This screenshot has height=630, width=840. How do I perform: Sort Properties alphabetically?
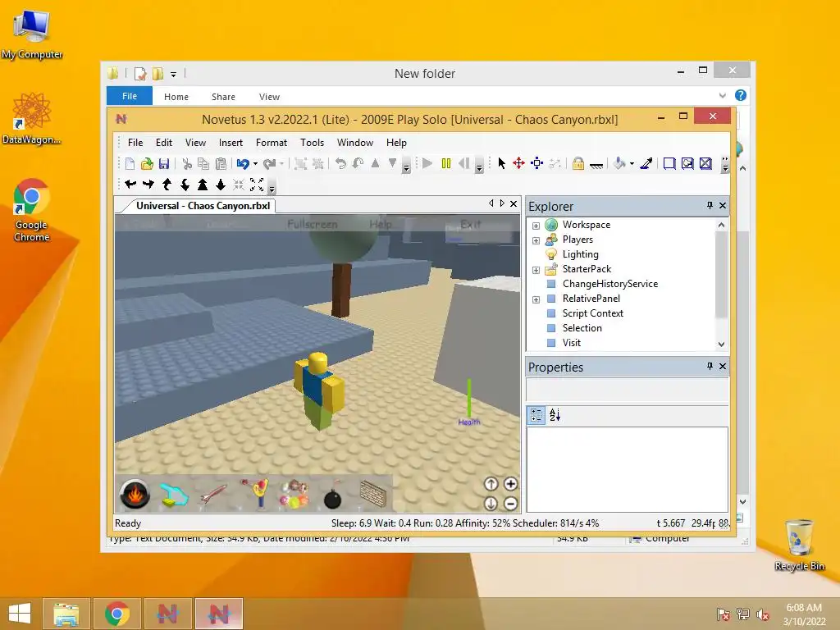(x=555, y=414)
